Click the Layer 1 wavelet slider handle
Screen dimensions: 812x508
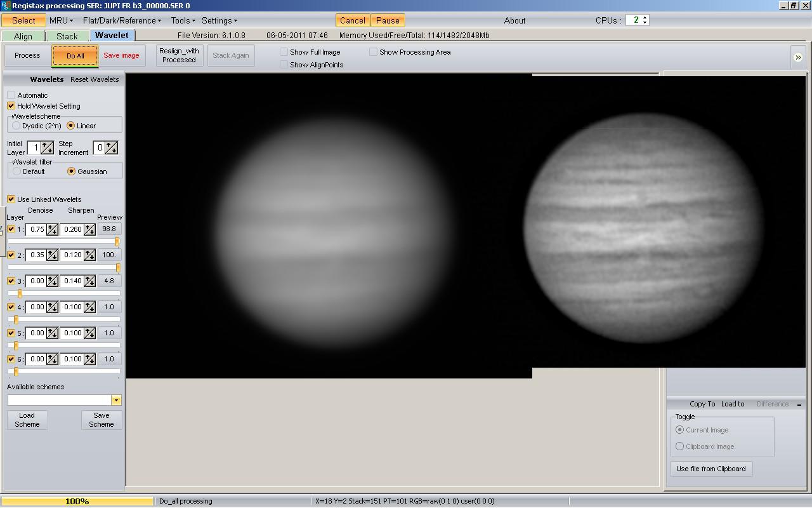click(x=117, y=242)
